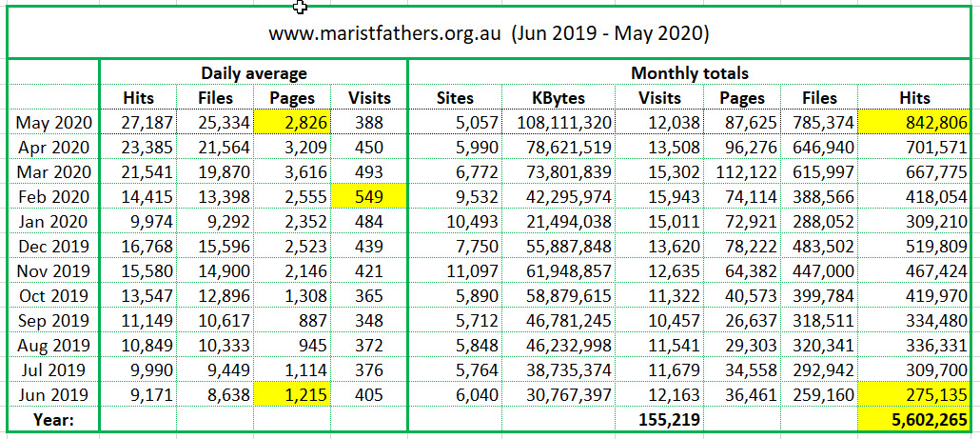The height and width of the screenshot is (439, 980).
Task: Select the 'Jan 2020' row label
Action: (53, 221)
